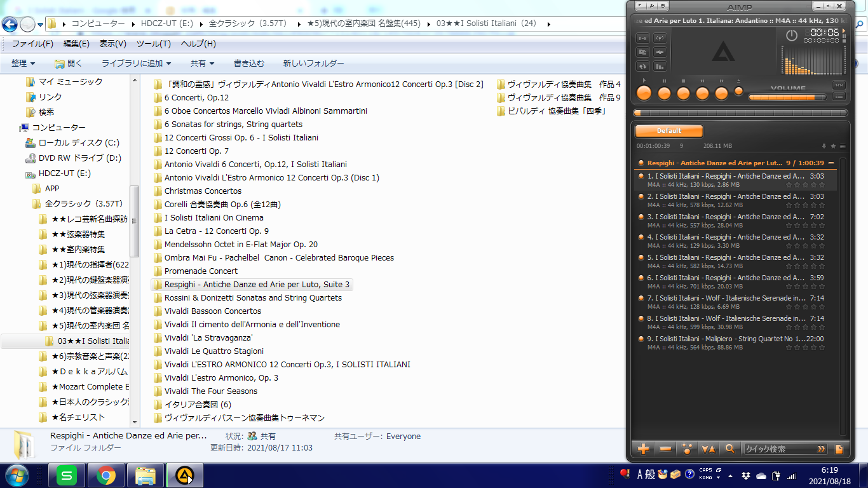Open the recent pages dropdown next to the forward arrow
The image size is (868, 488).
tap(41, 25)
